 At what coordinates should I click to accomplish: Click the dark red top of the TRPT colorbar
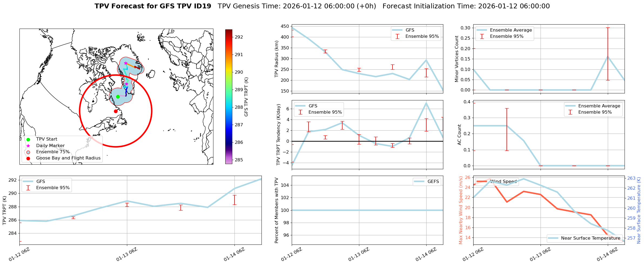coord(229,31)
